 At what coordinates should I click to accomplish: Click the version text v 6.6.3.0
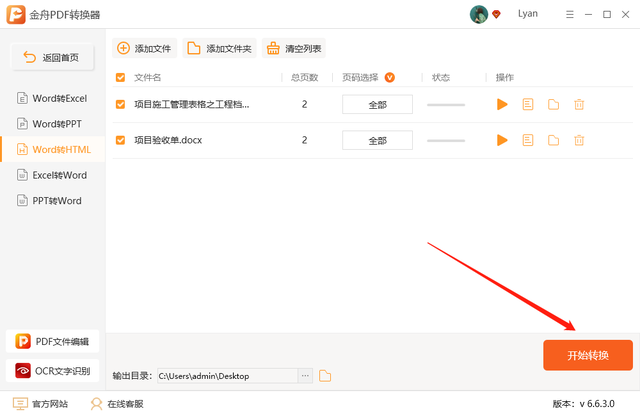(x=597, y=404)
